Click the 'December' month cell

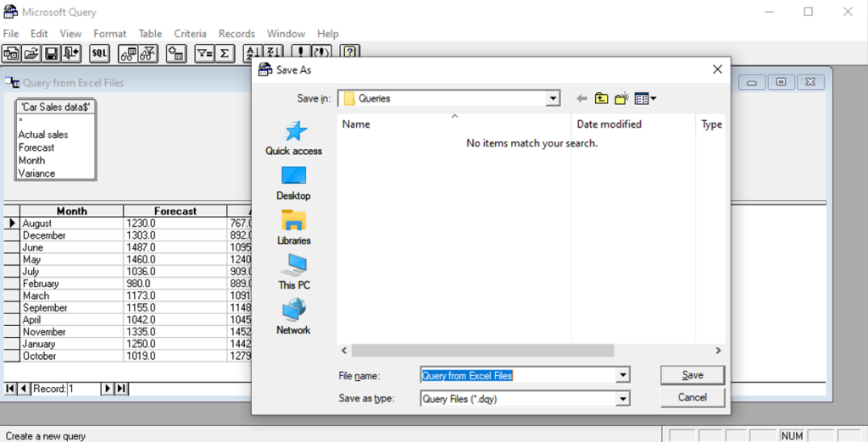(x=72, y=235)
